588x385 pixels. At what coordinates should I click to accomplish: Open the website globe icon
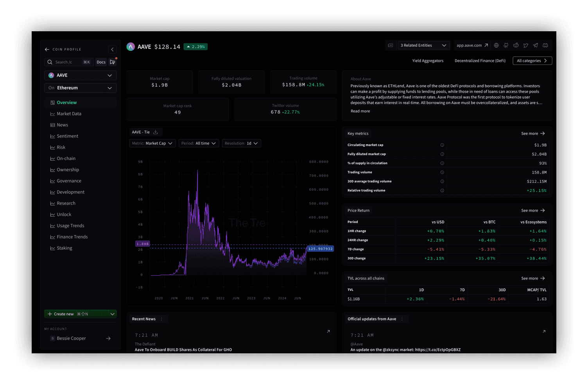[496, 45]
